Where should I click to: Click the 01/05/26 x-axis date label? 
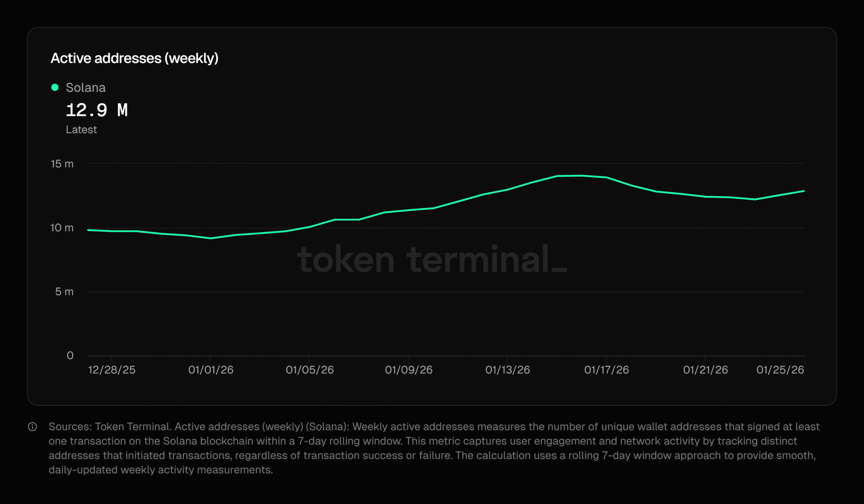pyautogui.click(x=309, y=370)
